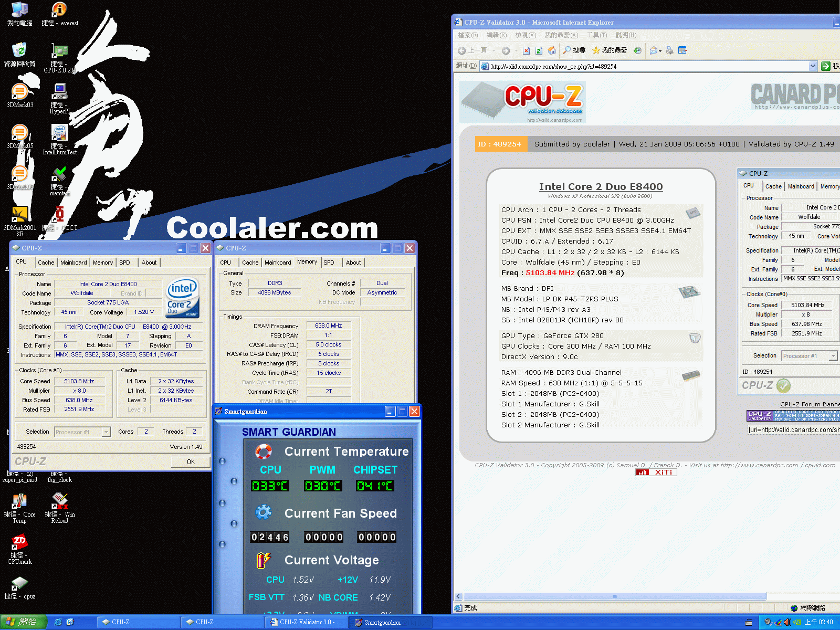The image size is (840, 630).
Task: Launch the 3DMark2001 SE shortcut
Action: (x=19, y=222)
